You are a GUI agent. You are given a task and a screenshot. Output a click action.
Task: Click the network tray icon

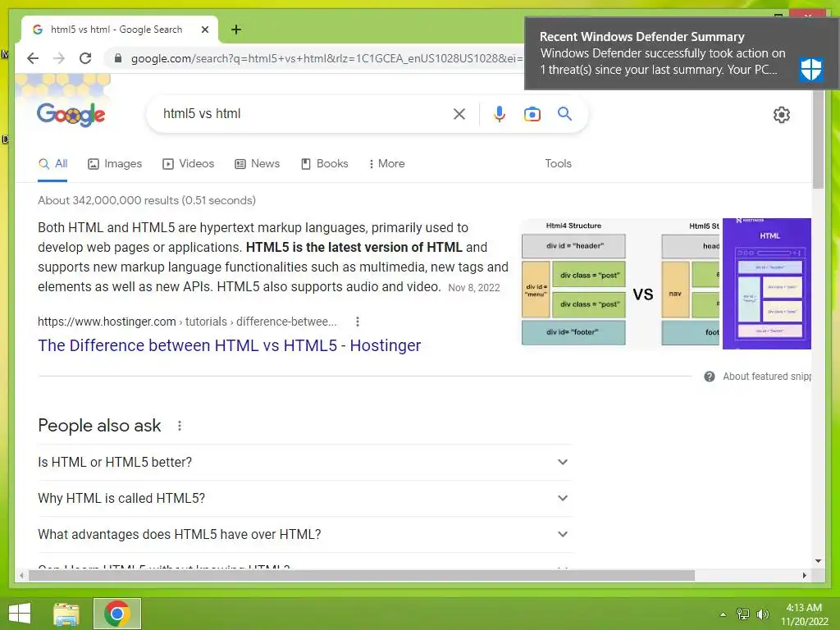click(x=743, y=614)
